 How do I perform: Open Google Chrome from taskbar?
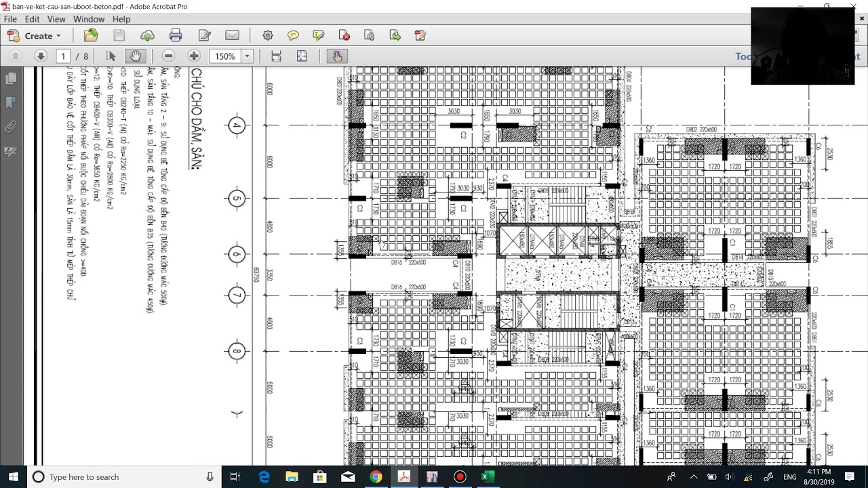pyautogui.click(x=376, y=477)
